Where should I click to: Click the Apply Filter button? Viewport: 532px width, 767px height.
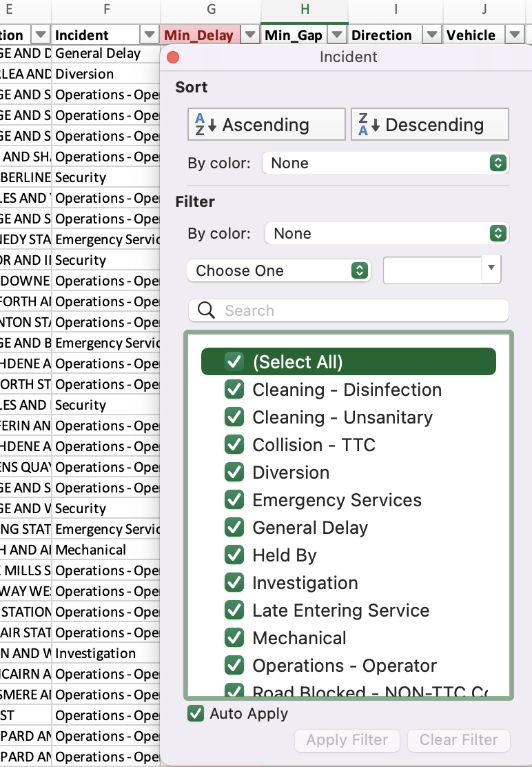point(347,740)
